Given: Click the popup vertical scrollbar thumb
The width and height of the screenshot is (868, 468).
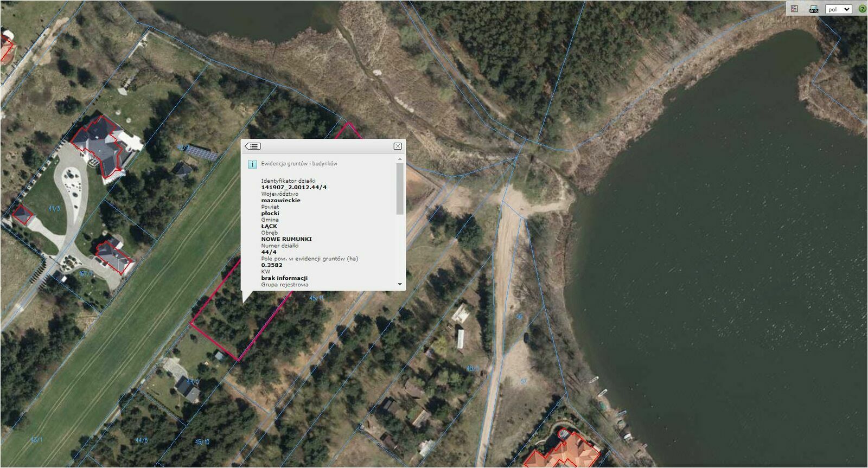Looking at the screenshot, I should (x=400, y=189).
